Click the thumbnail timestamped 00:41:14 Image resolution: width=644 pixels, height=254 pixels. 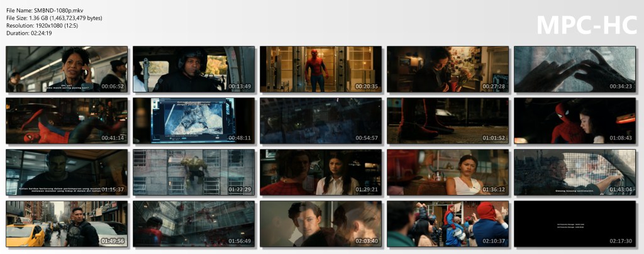[67, 121]
